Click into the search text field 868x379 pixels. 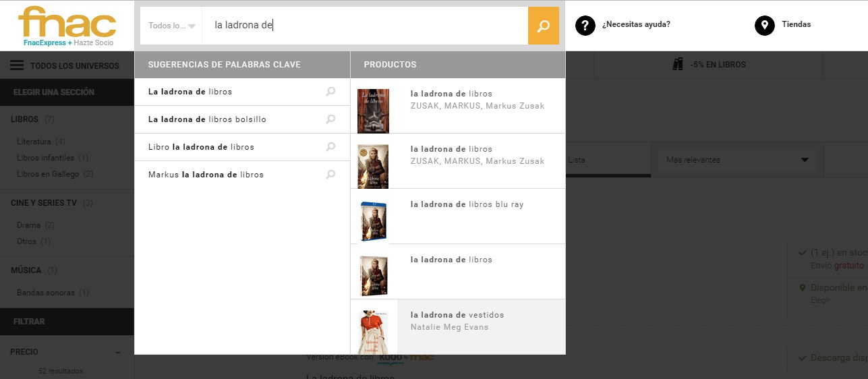click(x=365, y=26)
